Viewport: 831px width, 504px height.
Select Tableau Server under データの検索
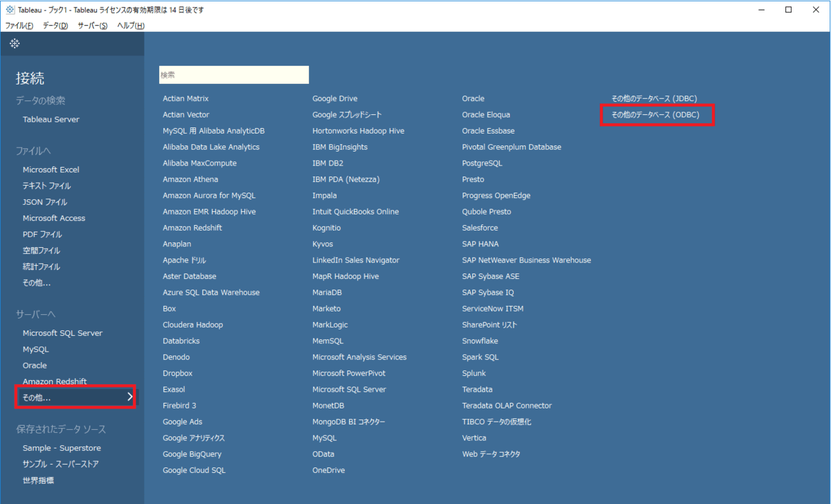click(x=51, y=119)
